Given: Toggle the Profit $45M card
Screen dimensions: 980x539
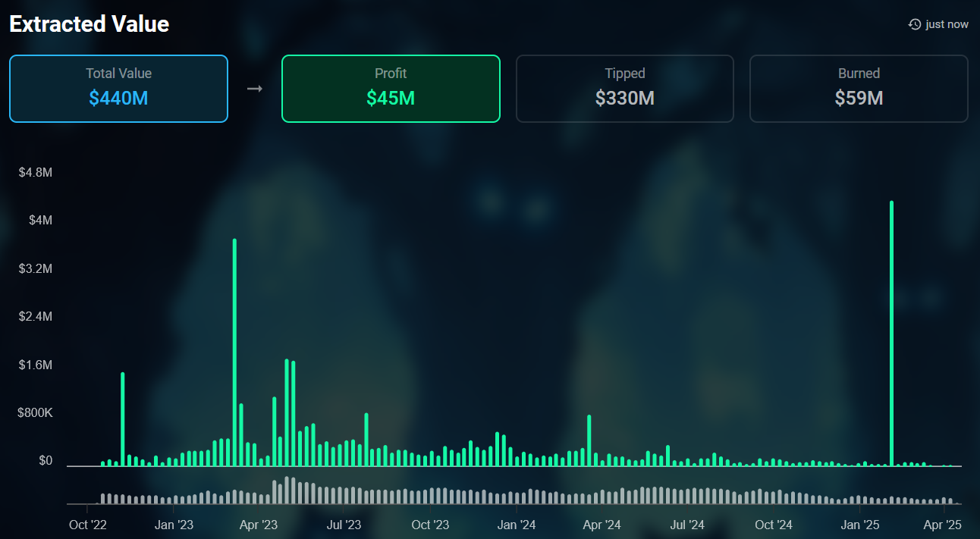Looking at the screenshot, I should point(391,89).
